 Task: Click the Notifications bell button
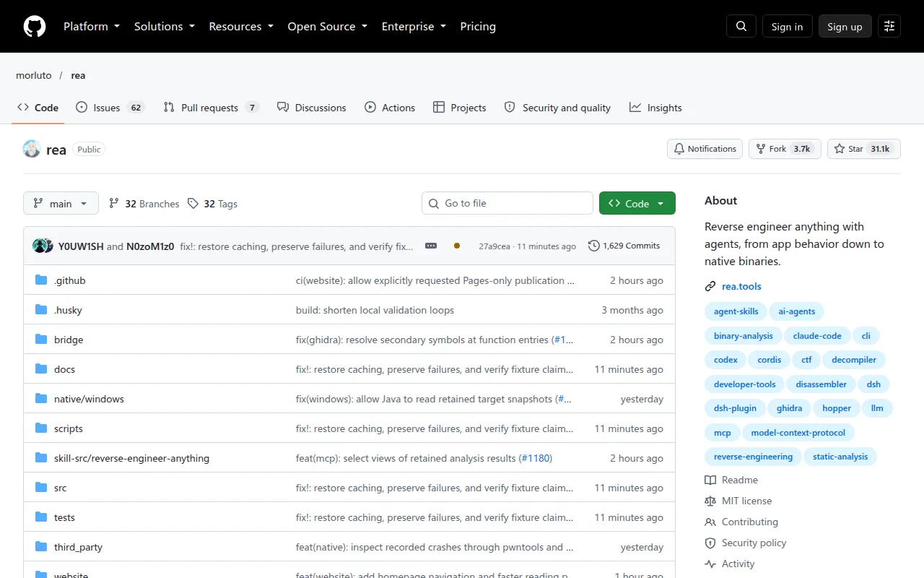[705, 149]
